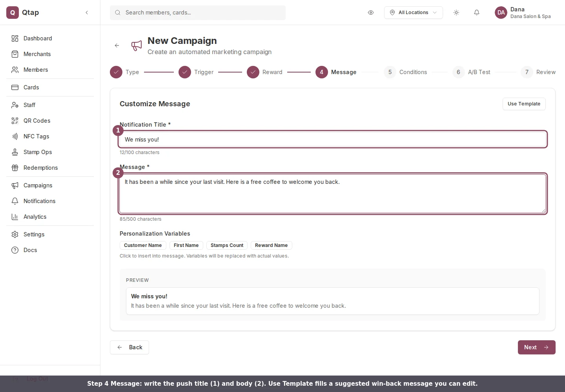The image size is (565, 392).
Task: Click the NFC Tags wave icon
Action: click(15, 136)
